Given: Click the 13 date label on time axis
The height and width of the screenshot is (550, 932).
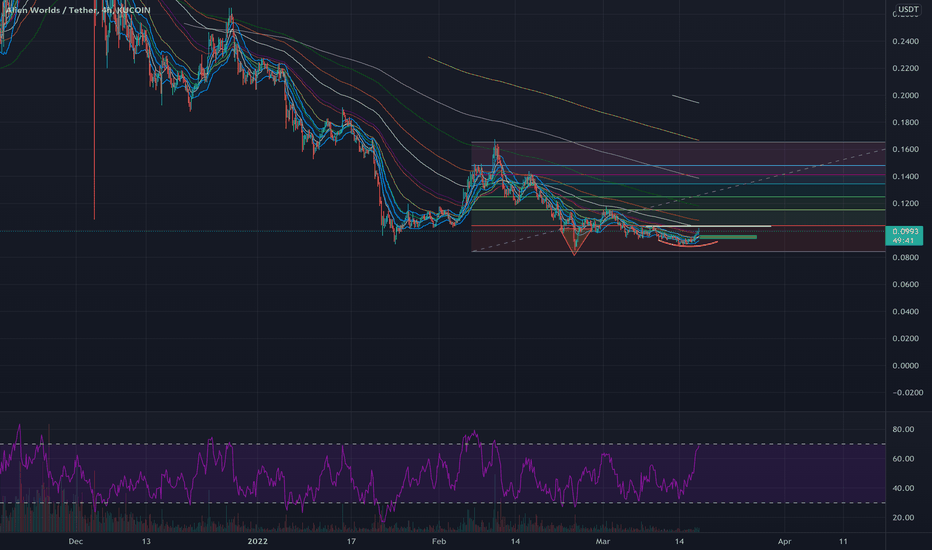Looking at the screenshot, I should pos(146,541).
